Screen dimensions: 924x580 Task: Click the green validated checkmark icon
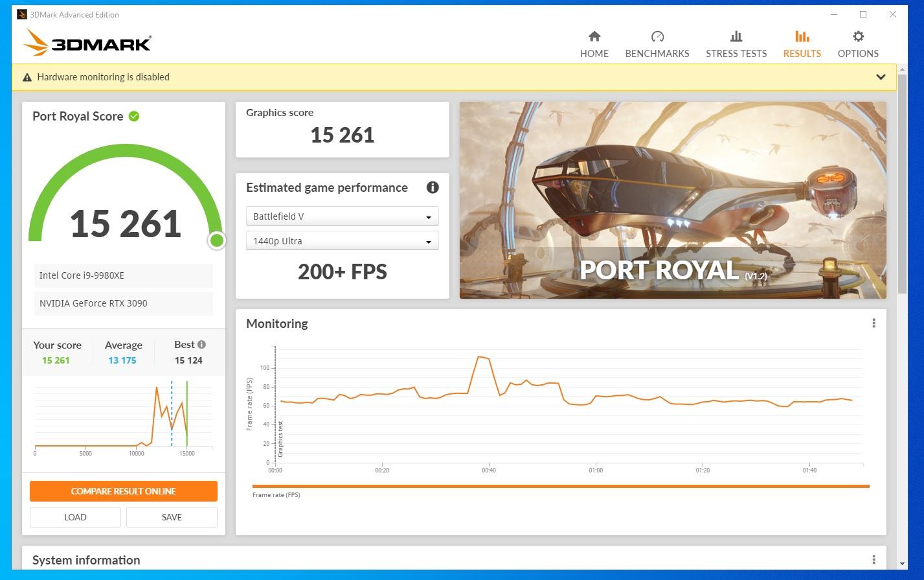point(134,116)
